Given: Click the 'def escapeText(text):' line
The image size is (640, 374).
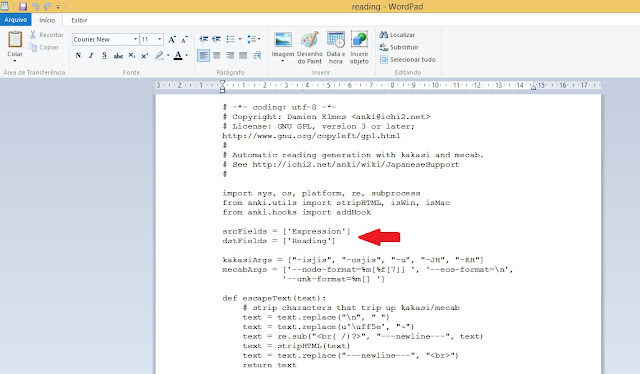Looking at the screenshot, I should [x=274, y=298].
